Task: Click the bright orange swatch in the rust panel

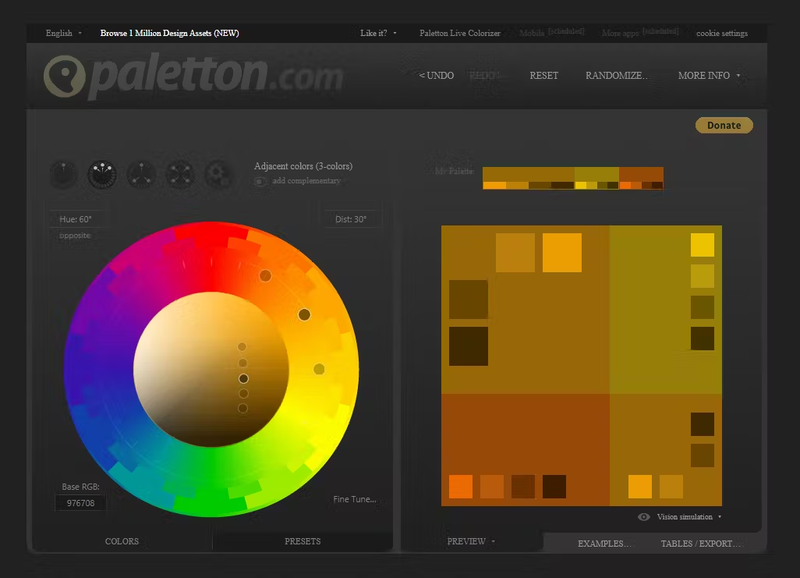Action: [x=461, y=487]
